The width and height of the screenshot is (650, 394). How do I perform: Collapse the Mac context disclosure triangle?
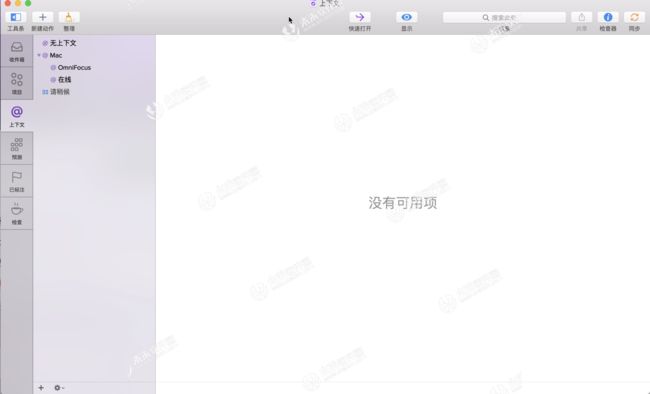tap(39, 55)
